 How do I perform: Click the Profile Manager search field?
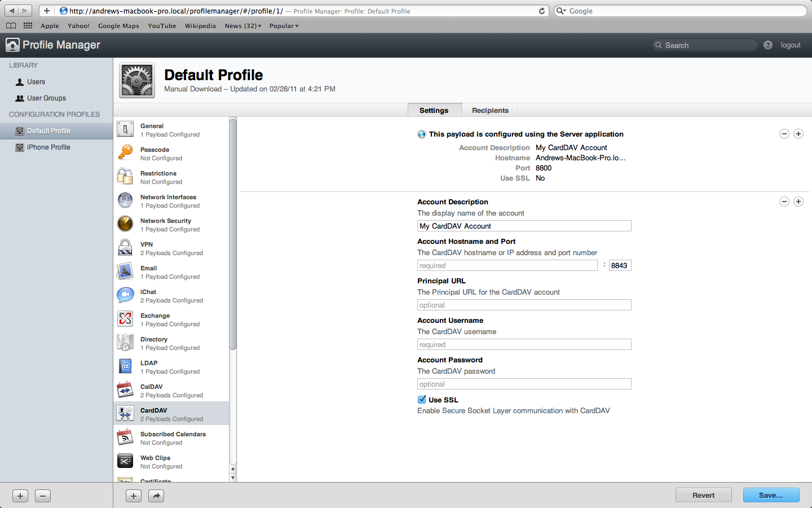[705, 45]
